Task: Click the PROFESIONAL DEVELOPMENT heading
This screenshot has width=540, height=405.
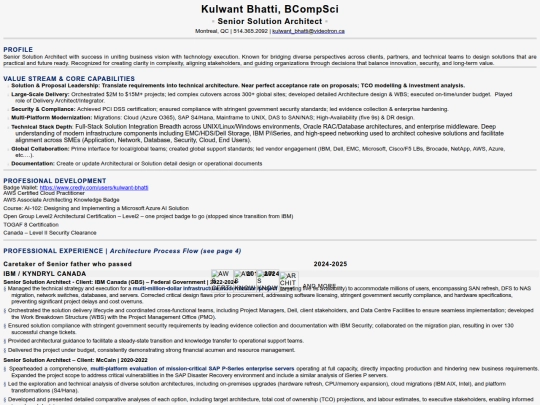Action: (x=55, y=181)
